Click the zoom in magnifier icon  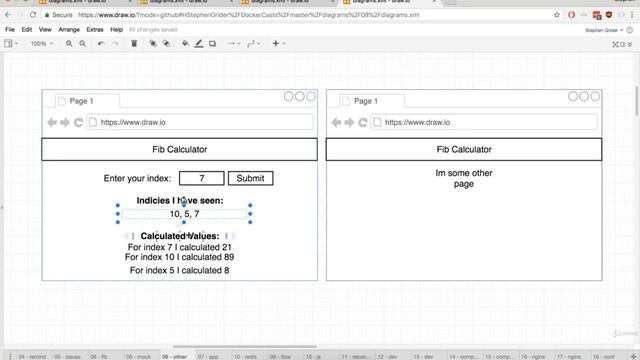click(x=69, y=43)
